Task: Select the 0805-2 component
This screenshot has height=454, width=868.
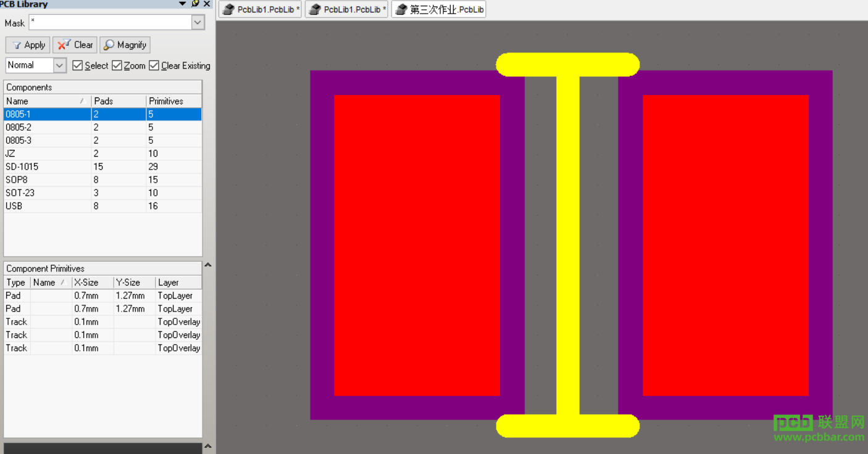Action: [102, 127]
